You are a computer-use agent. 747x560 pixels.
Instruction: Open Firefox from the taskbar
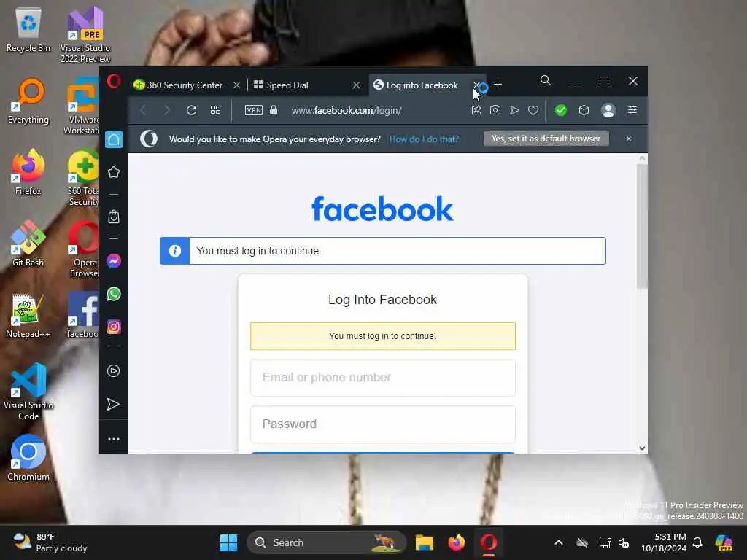pyautogui.click(x=456, y=542)
